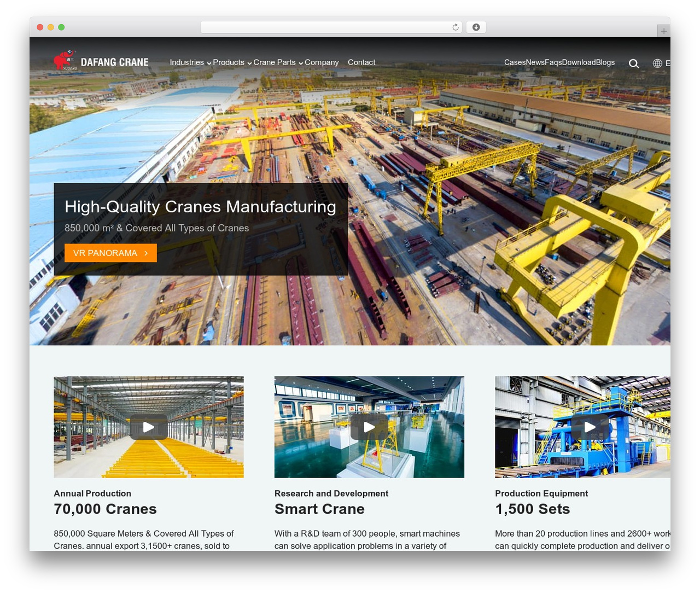Reload the page with the refresh icon
Screen dimensions: 700x593
click(456, 27)
